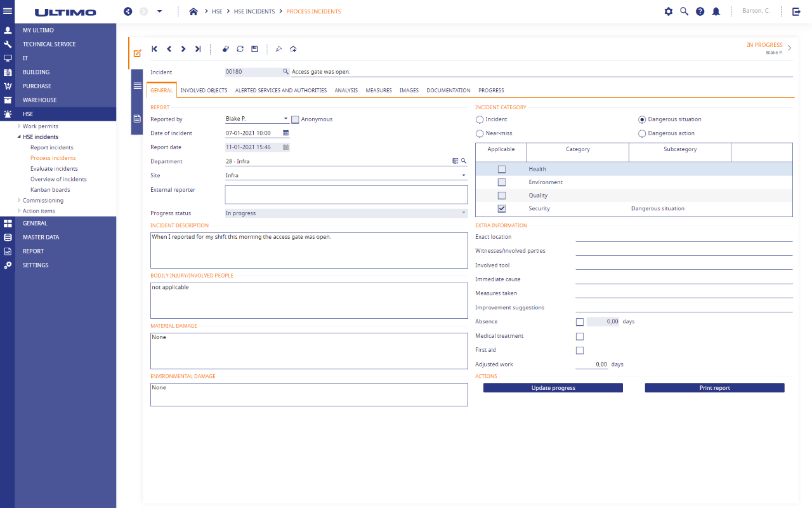Open the navigation history dropdown arrow
812x508 pixels.
[x=159, y=11]
